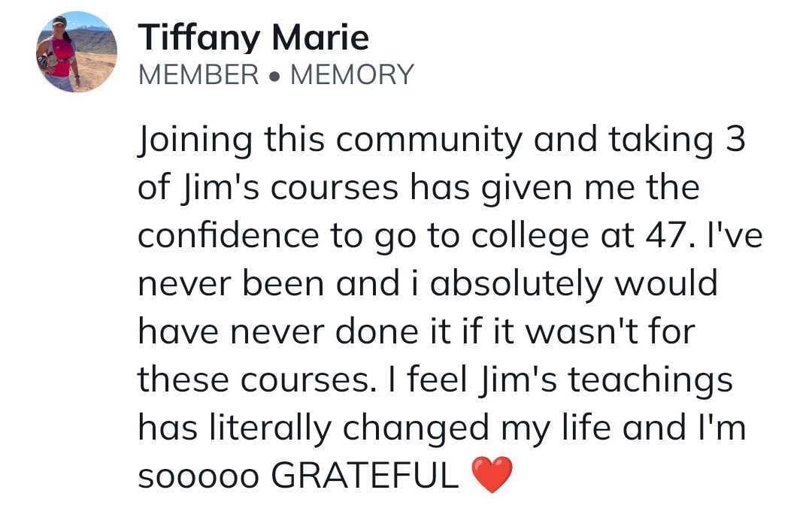Click the word 'literally' in the post
This screenshot has height=514, width=812.
click(271, 430)
